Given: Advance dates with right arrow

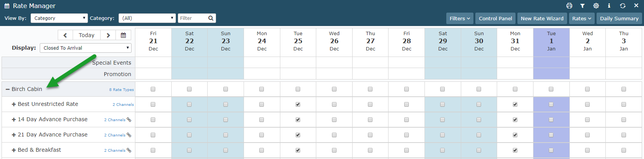Looking at the screenshot, I should point(108,35).
